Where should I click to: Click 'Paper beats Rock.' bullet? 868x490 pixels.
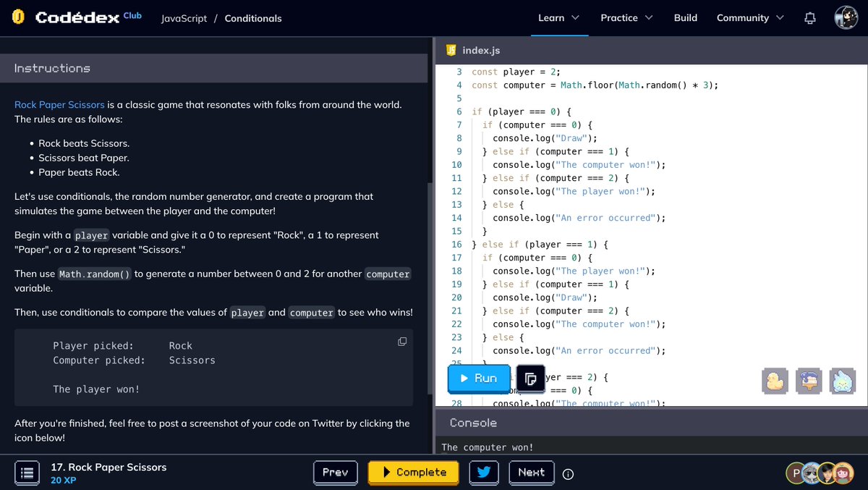pos(79,172)
